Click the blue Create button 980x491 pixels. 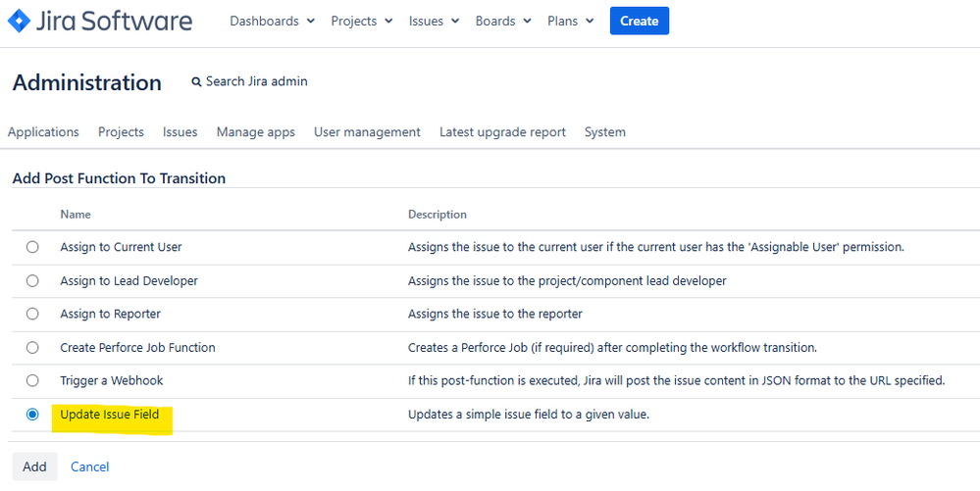point(640,21)
